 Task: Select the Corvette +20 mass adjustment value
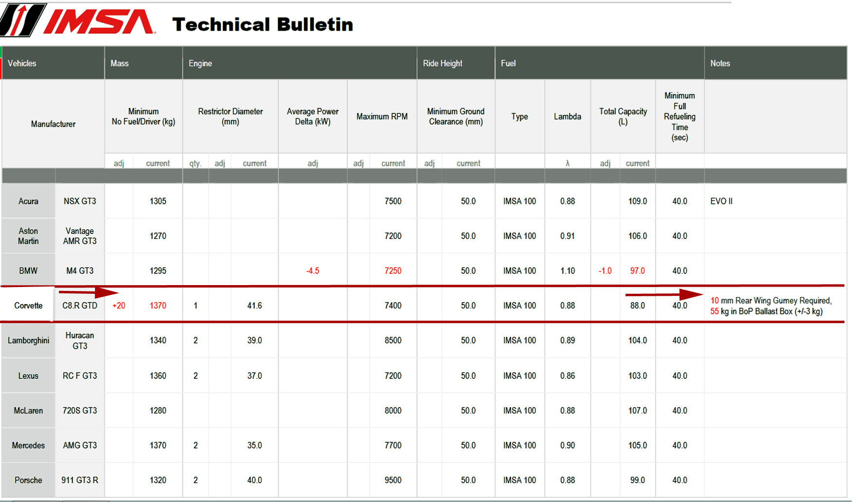click(x=119, y=306)
